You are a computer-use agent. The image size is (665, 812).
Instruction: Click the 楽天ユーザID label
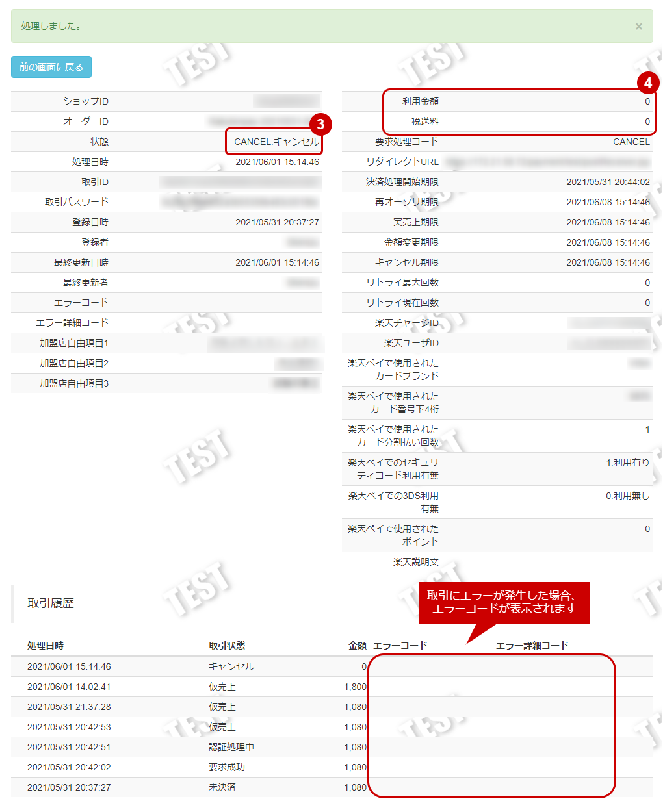(411, 343)
